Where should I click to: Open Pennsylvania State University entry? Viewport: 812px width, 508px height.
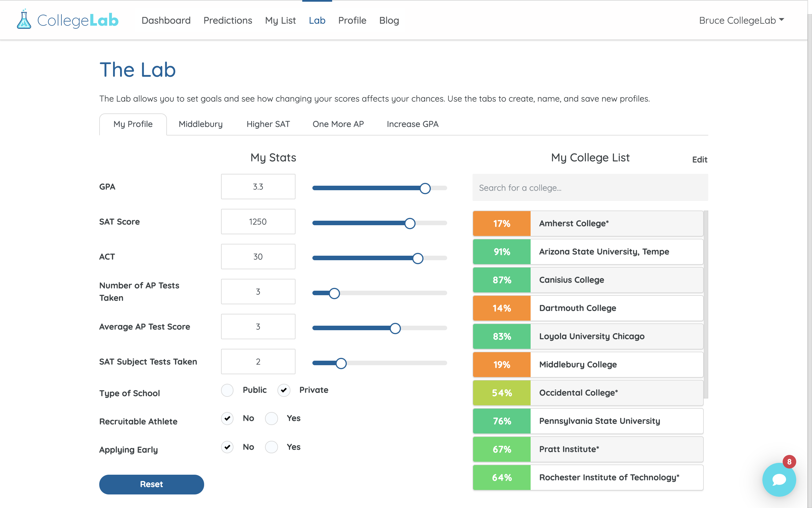pyautogui.click(x=588, y=421)
